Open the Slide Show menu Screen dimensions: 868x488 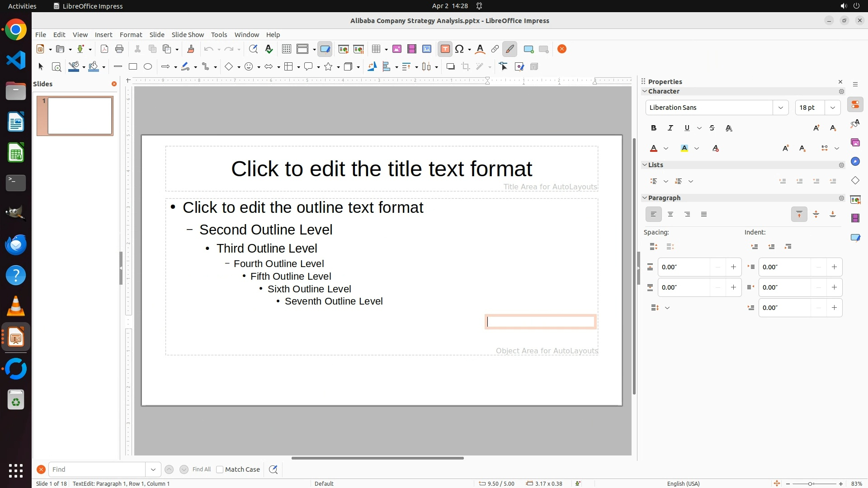tap(188, 35)
